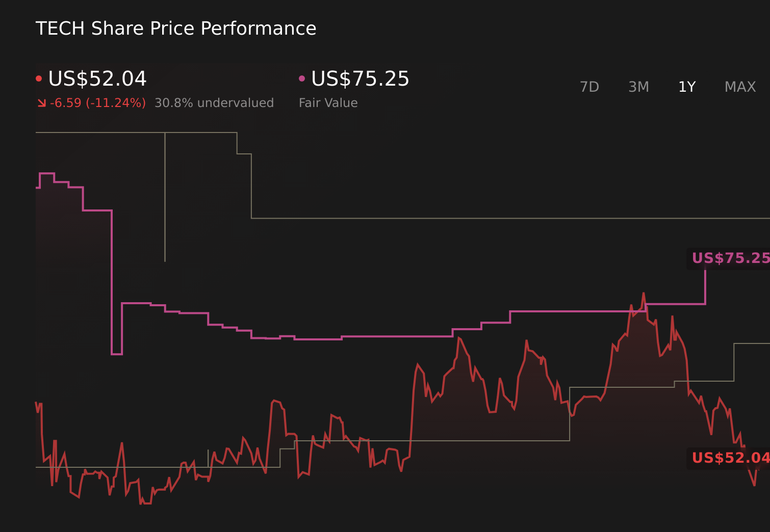Open the 7D time range view
The height and width of the screenshot is (532, 770).
589,87
